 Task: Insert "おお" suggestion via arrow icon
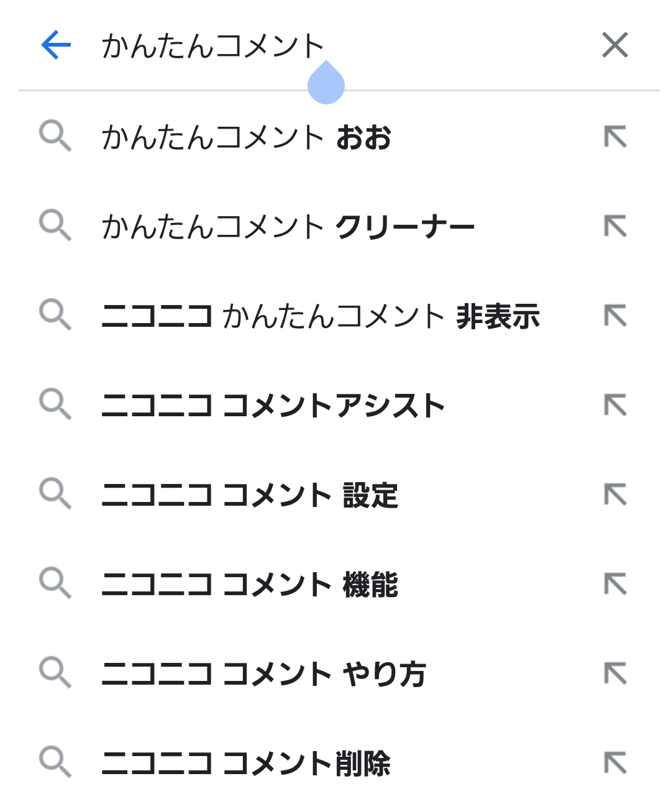coord(616,137)
